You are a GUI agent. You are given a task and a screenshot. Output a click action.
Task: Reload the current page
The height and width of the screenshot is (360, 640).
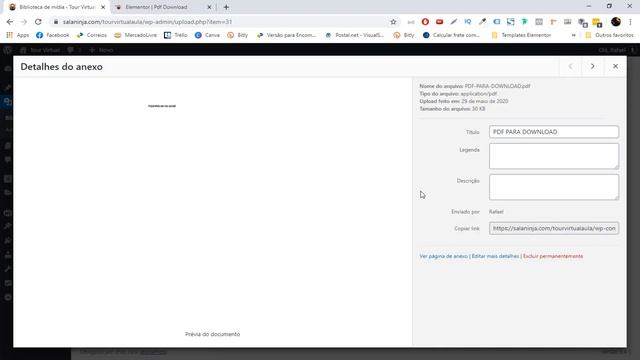[38, 22]
